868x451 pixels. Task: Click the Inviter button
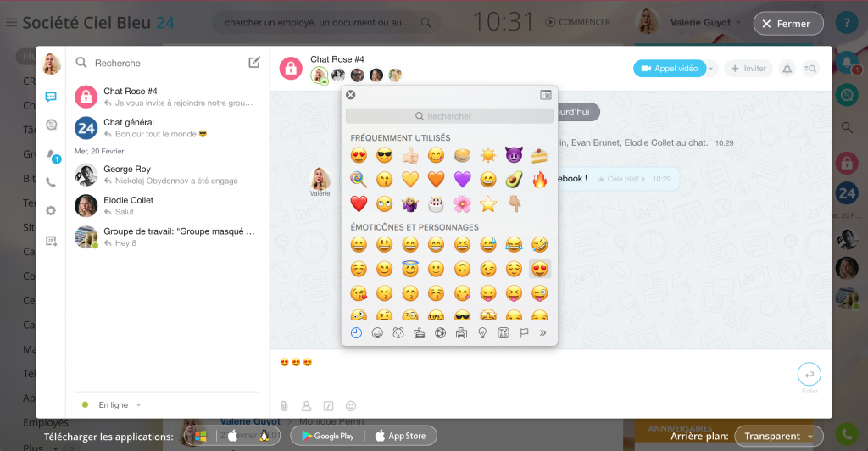747,69
